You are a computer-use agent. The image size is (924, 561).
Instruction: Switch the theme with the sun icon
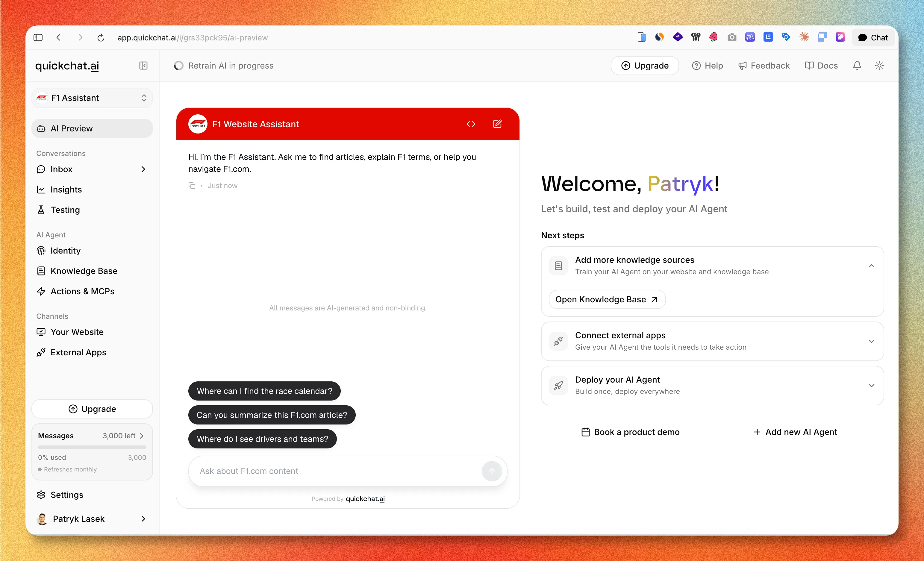(879, 66)
